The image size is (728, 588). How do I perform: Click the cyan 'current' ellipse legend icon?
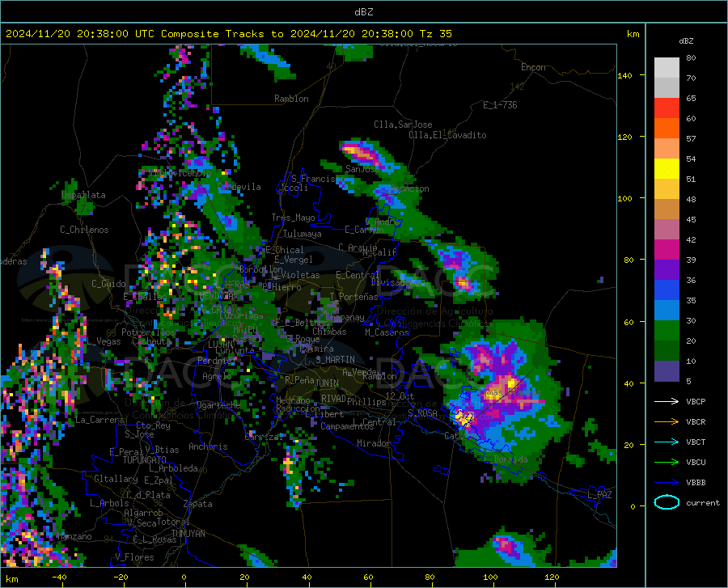pos(667,502)
